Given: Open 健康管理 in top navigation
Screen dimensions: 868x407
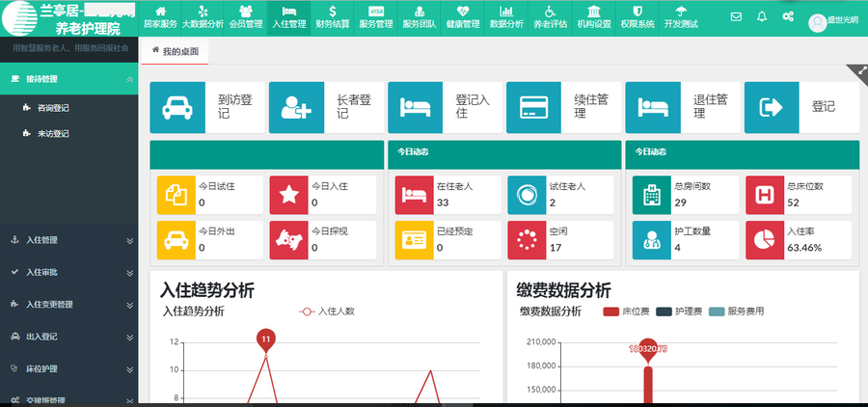Looking at the screenshot, I should tap(463, 17).
